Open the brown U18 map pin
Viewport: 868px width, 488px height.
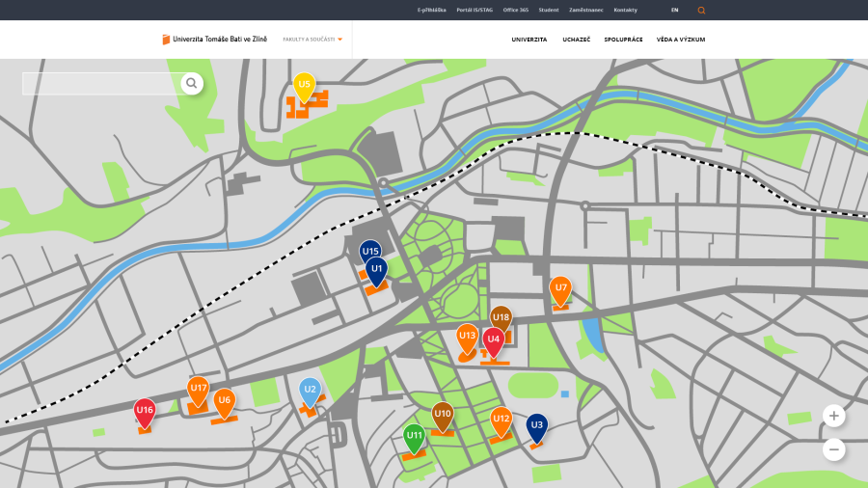pos(501,316)
